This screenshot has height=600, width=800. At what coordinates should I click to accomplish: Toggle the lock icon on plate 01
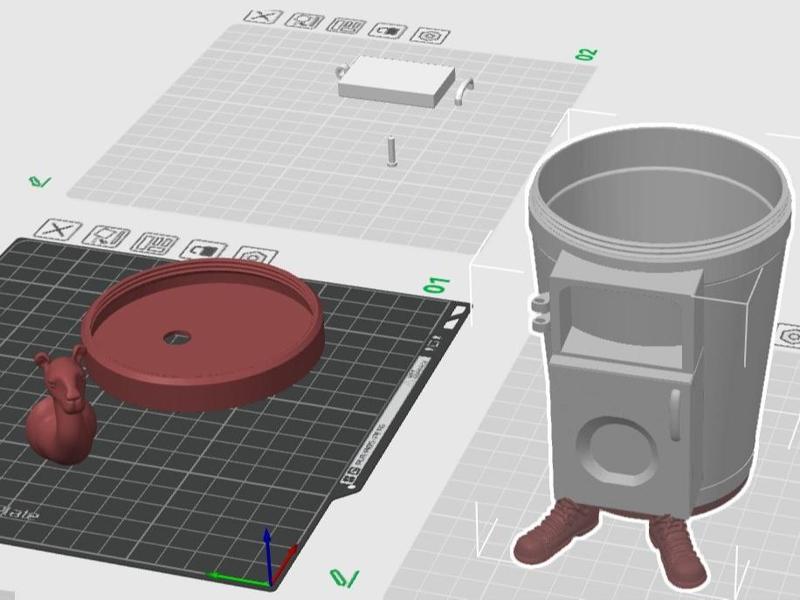(x=204, y=250)
